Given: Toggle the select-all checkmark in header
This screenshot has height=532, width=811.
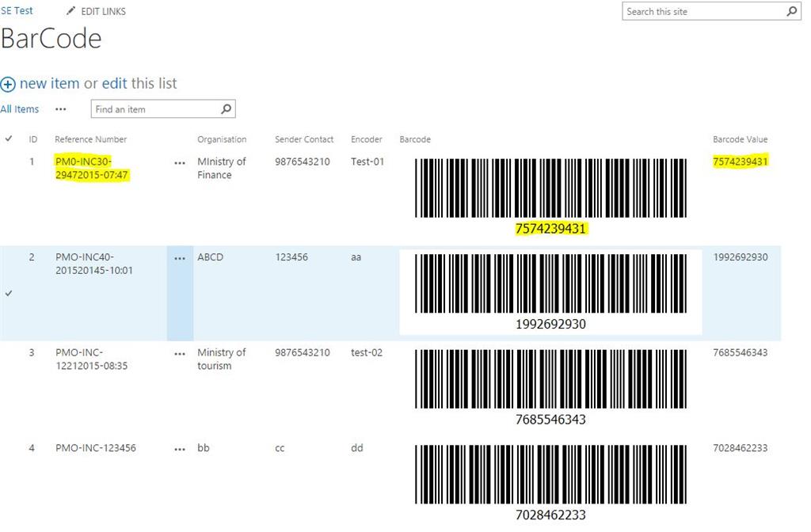Looking at the screenshot, I should click(x=9, y=139).
